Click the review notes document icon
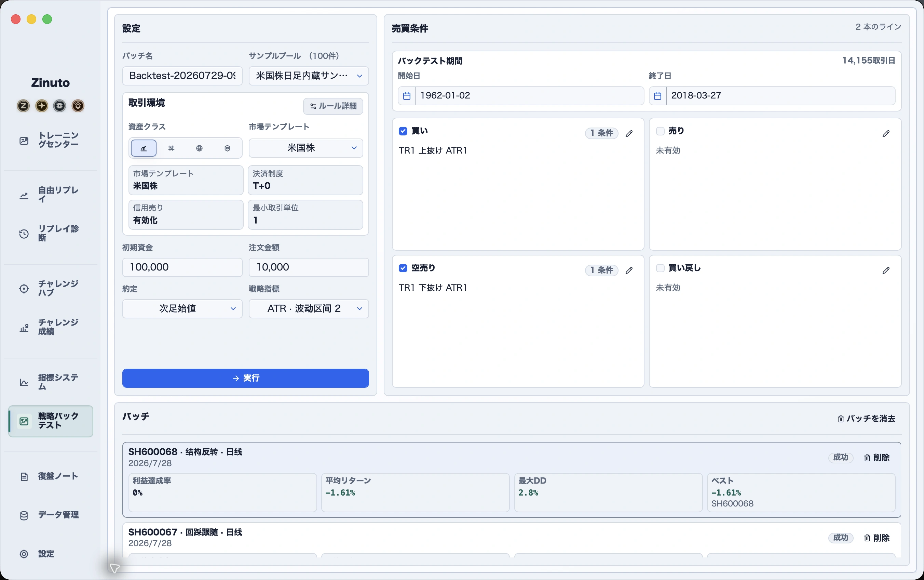Image resolution: width=924 pixels, height=580 pixels. [24, 476]
